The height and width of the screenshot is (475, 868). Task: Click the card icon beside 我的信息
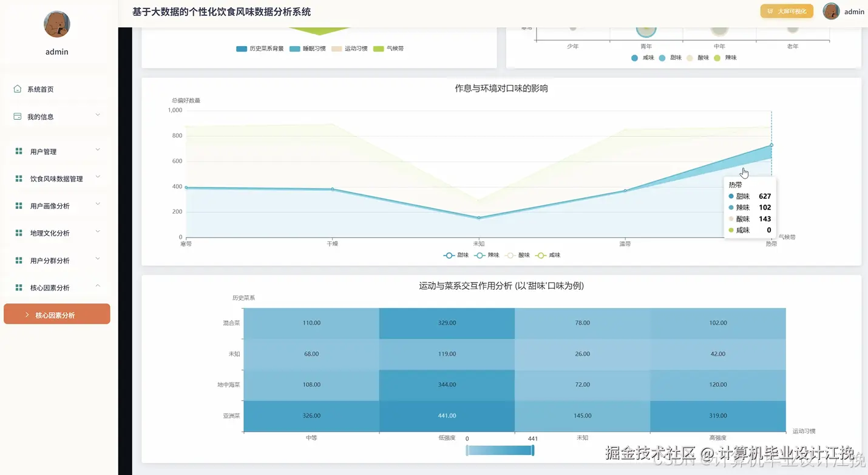coord(18,116)
